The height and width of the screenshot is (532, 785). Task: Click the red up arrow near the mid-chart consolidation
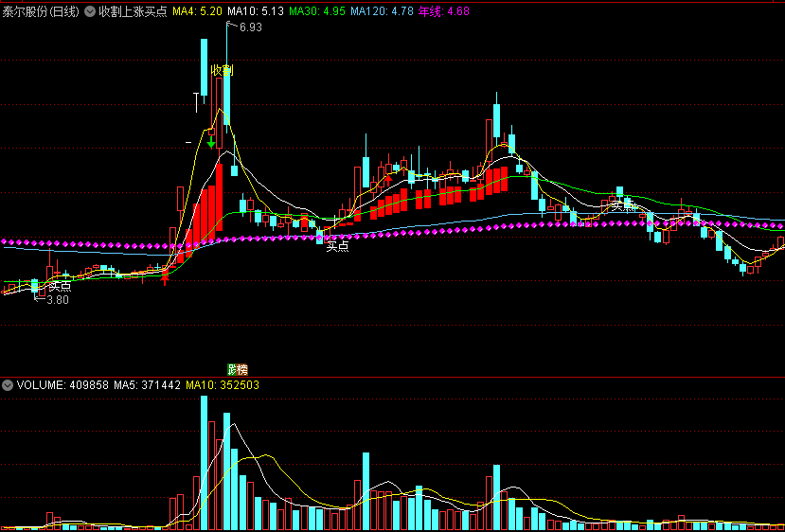[x=388, y=179]
